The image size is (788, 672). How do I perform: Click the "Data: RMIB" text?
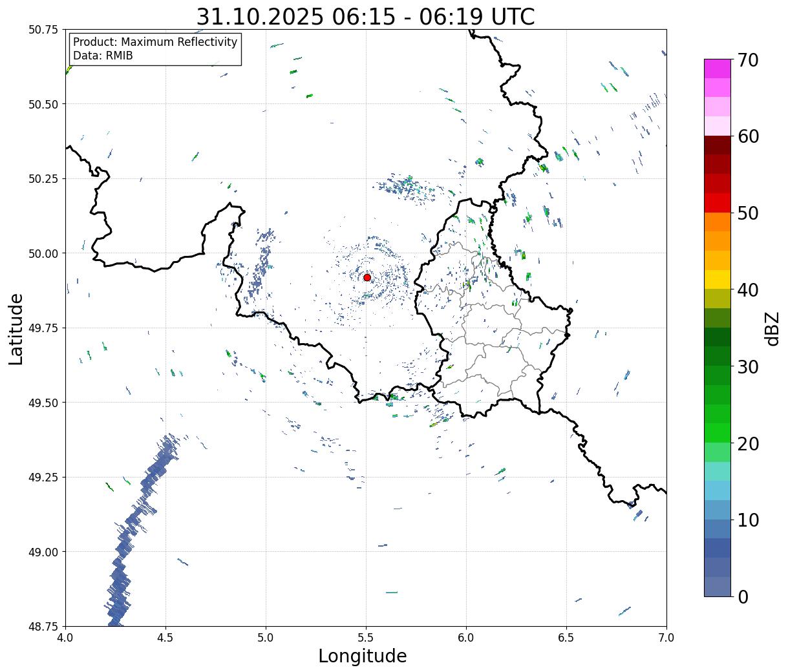coord(103,56)
